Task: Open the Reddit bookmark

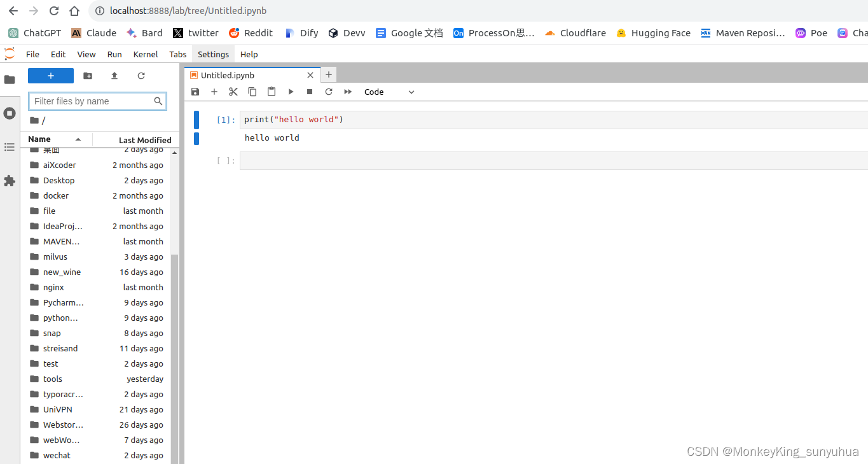Action: (x=251, y=33)
